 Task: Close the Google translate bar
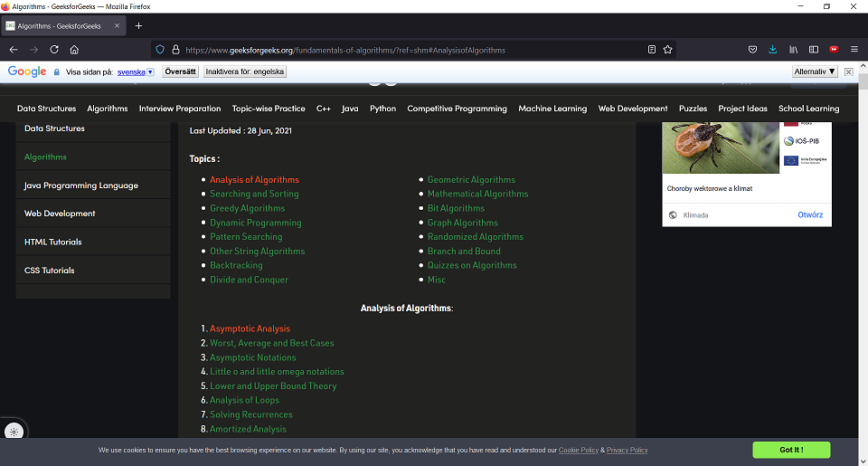849,72
